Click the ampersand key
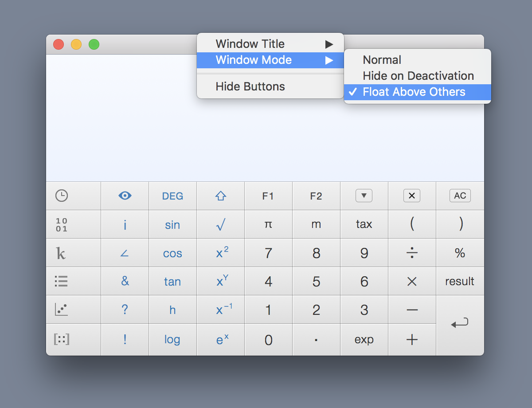 (125, 281)
